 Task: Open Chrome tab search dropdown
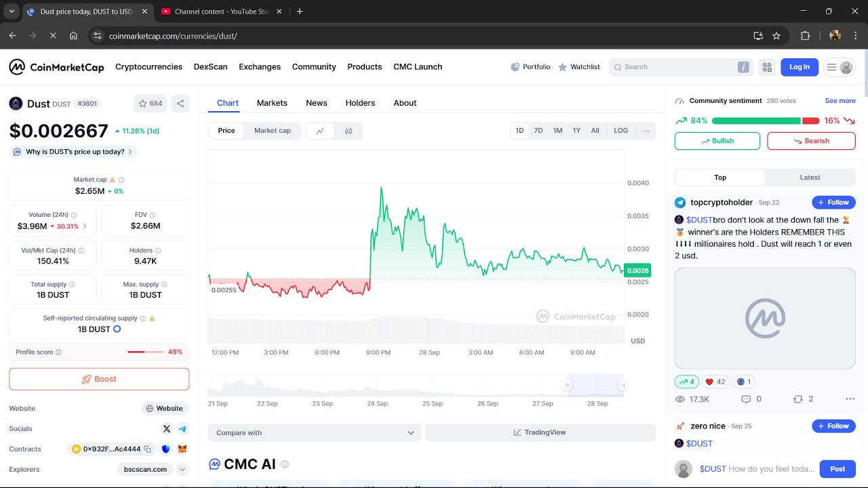tap(12, 12)
